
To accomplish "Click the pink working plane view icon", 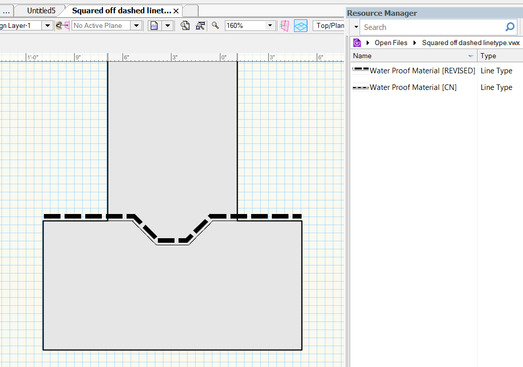I will coord(285,26).
